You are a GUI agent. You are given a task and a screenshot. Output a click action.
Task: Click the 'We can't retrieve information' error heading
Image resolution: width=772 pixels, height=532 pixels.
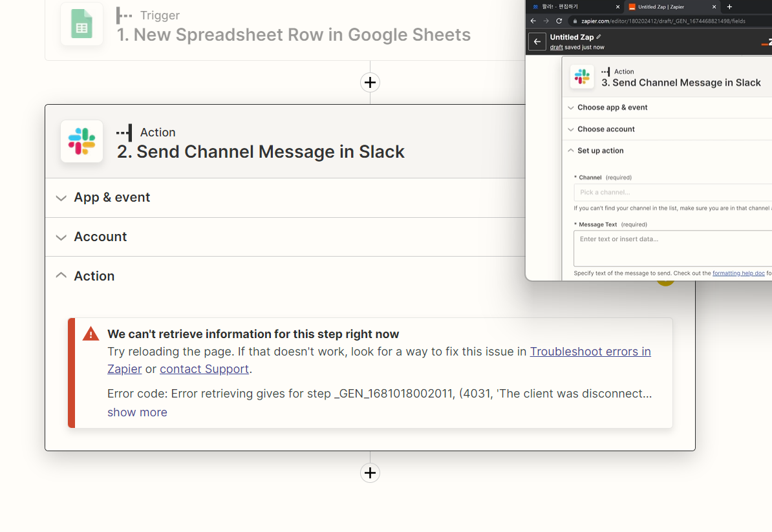[253, 334]
